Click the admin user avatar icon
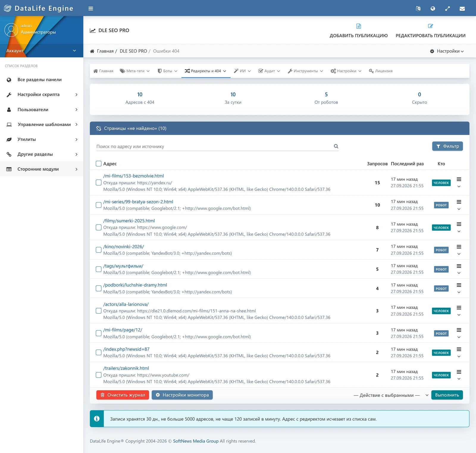This screenshot has height=453, width=476. tap(11, 30)
